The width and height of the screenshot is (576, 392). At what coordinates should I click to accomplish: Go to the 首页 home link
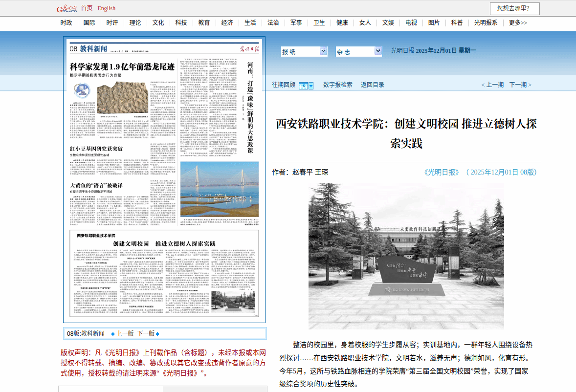(x=87, y=8)
